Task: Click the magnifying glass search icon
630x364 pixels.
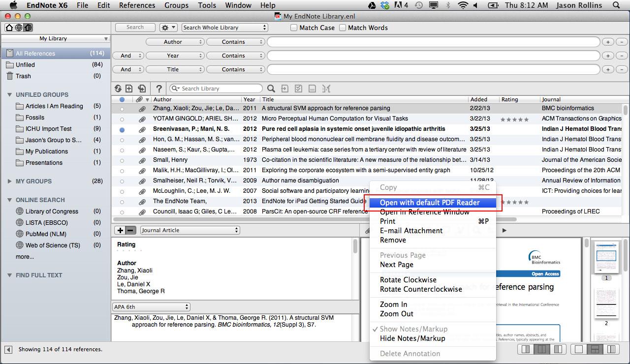Action: tap(271, 89)
